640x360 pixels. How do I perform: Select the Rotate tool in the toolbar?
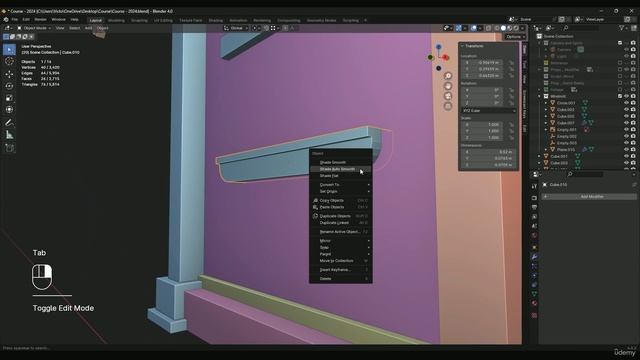pyautogui.click(x=9, y=86)
